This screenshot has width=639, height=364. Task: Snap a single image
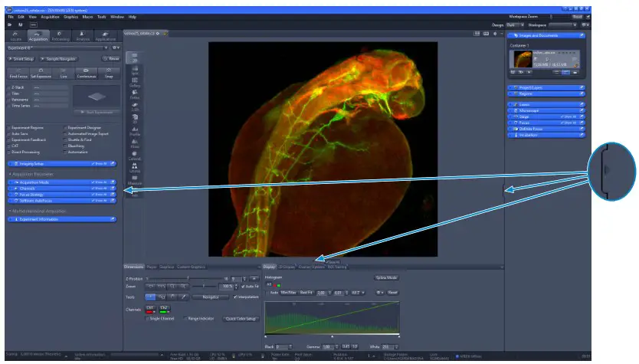tap(109, 74)
